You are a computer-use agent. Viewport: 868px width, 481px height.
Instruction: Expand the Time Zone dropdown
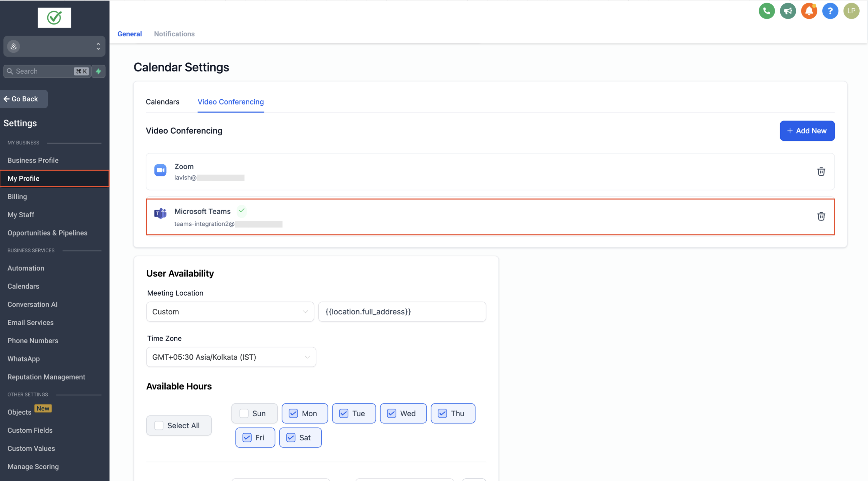click(231, 357)
